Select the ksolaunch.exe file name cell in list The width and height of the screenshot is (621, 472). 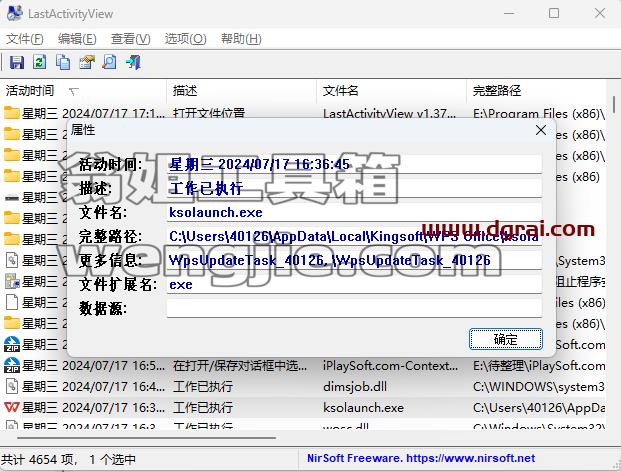click(x=363, y=408)
